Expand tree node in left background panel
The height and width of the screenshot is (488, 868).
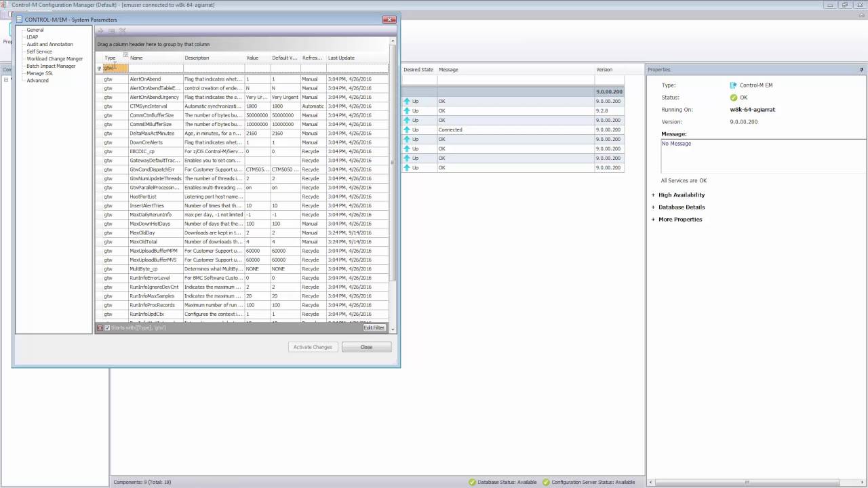click(x=6, y=79)
